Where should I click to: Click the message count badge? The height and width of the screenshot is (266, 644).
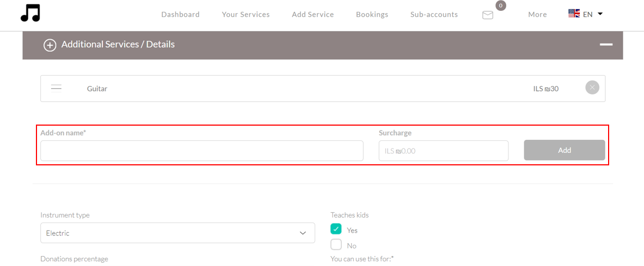point(500,6)
